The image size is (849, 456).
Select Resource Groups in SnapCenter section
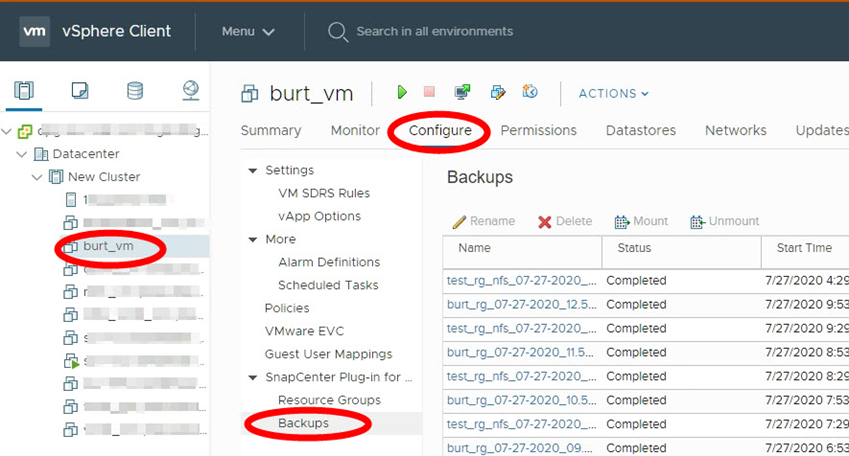329,400
